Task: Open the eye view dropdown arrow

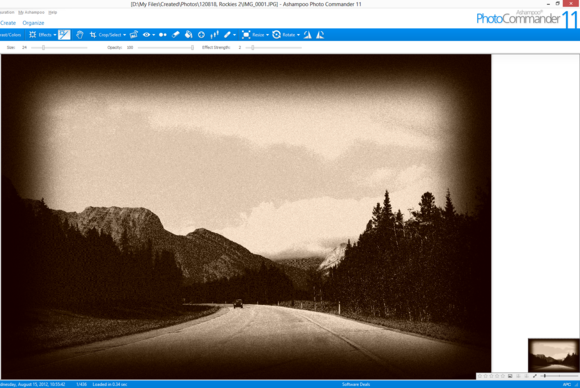Action: [x=154, y=35]
